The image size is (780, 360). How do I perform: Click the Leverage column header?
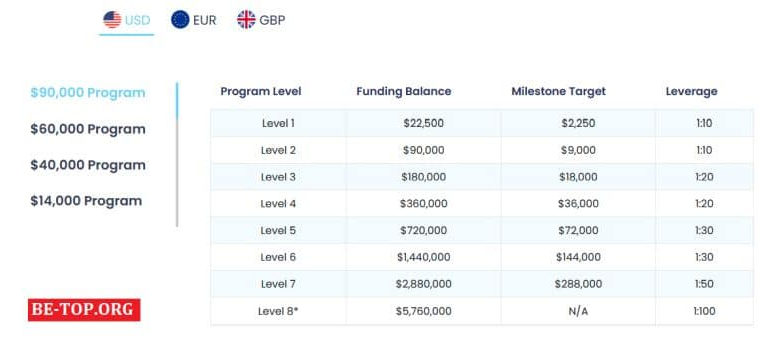[x=691, y=91]
